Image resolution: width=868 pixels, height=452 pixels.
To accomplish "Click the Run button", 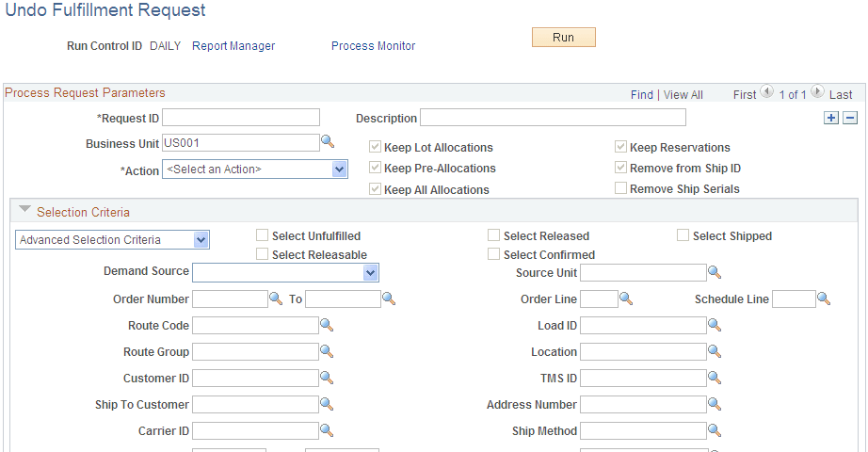I will click(564, 37).
